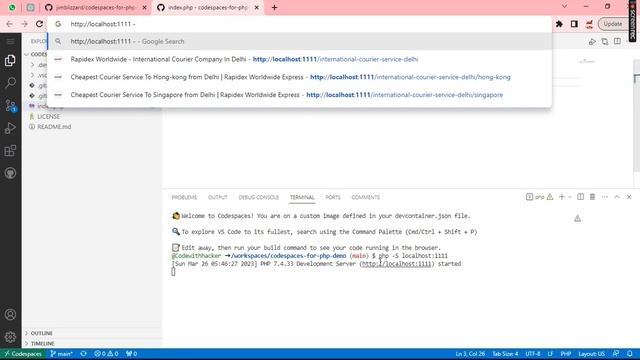Open a new browser tab
640x360 pixels.
274,7
